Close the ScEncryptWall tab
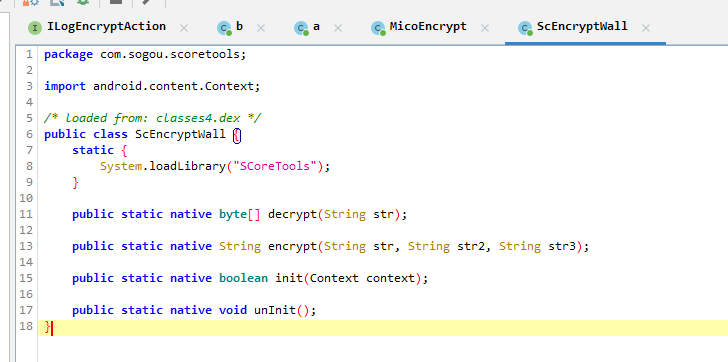This screenshot has height=362, width=728. tap(645, 28)
